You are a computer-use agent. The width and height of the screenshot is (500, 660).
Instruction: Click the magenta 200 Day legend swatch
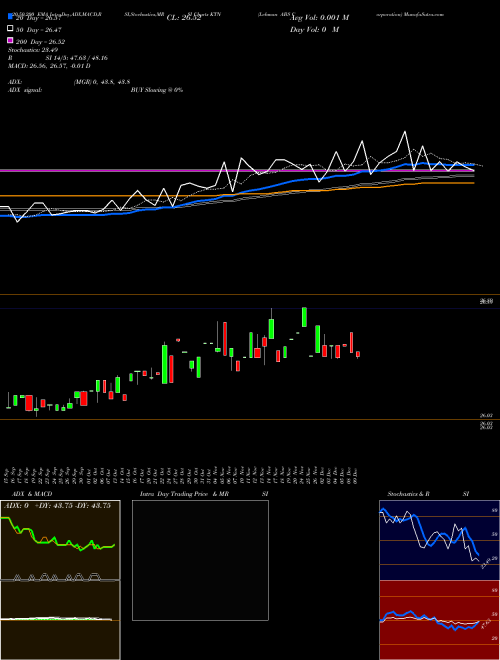[x=11, y=40]
